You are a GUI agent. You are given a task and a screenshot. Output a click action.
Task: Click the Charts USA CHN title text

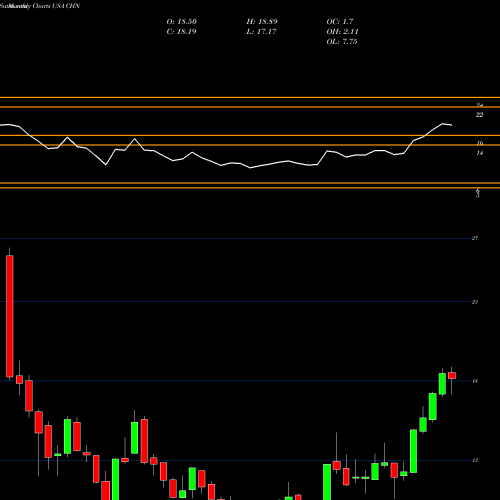(x=56, y=6)
